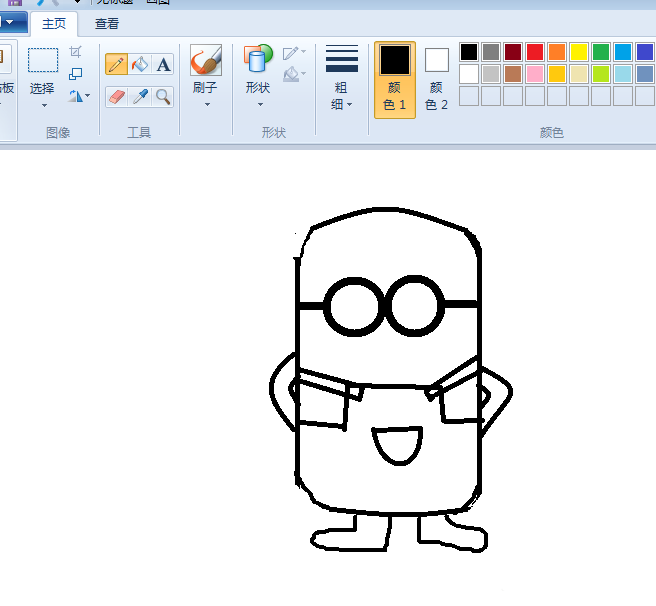This screenshot has height=606, width=656.
Task: Open the quick access toolbar customize arrow
Action: pos(77,2)
